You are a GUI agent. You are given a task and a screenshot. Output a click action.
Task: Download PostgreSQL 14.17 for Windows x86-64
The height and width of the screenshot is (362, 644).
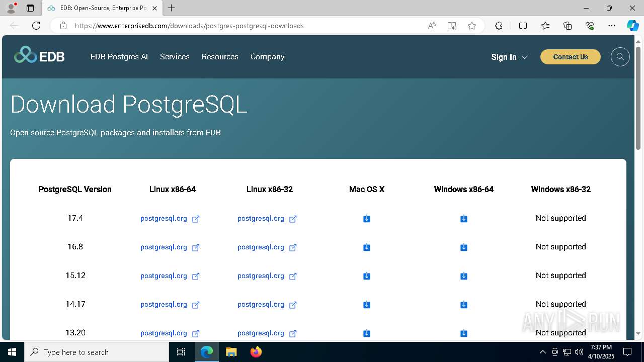tap(464, 305)
